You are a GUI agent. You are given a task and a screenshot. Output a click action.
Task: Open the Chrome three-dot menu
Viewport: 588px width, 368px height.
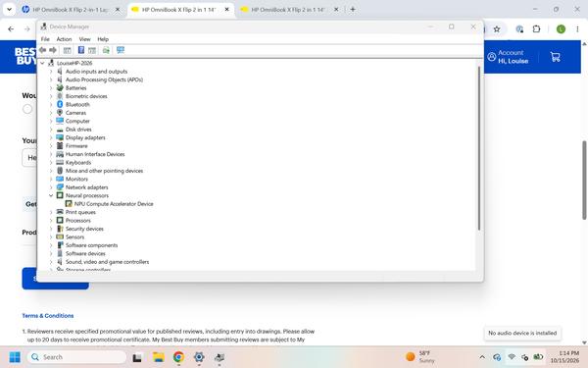pos(577,28)
